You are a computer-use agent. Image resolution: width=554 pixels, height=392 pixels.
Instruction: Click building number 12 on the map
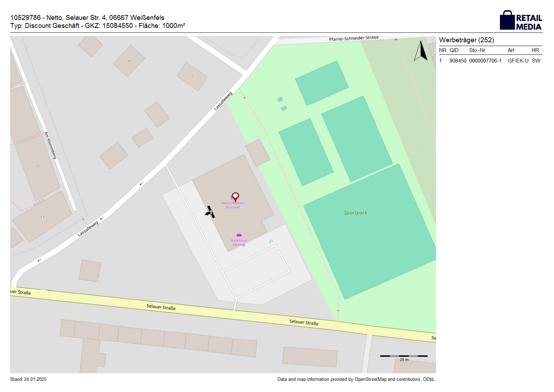click(37, 165)
